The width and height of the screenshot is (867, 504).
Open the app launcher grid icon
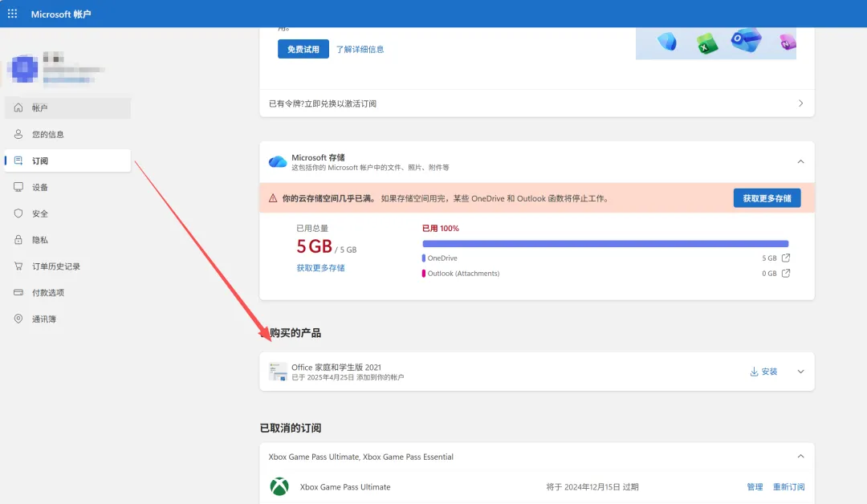click(12, 14)
